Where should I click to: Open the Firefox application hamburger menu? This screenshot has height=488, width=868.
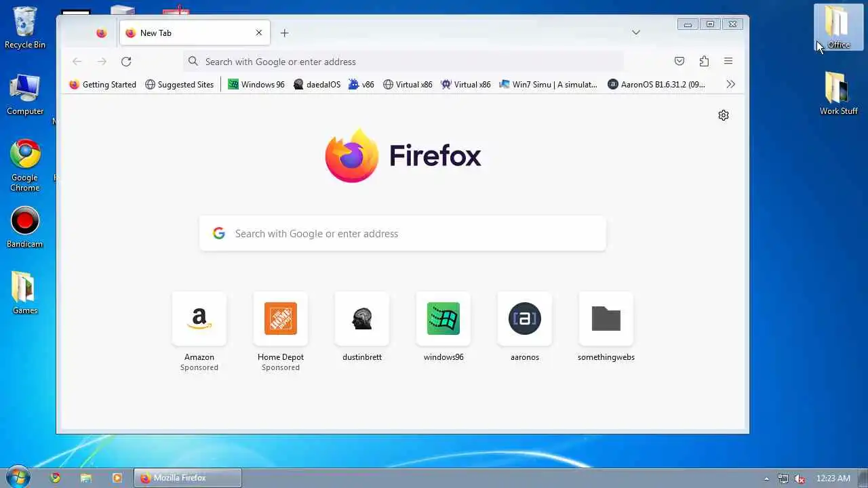[x=728, y=62]
